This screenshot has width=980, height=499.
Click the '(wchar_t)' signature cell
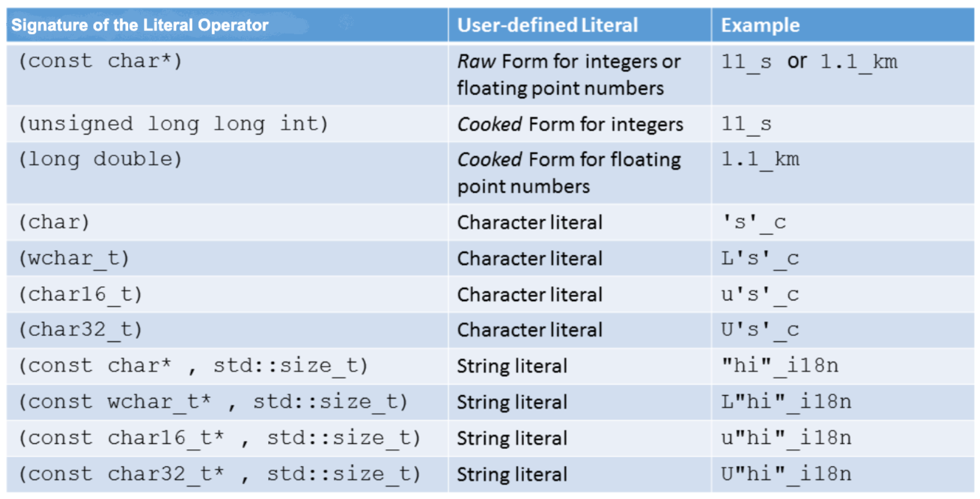(x=74, y=258)
